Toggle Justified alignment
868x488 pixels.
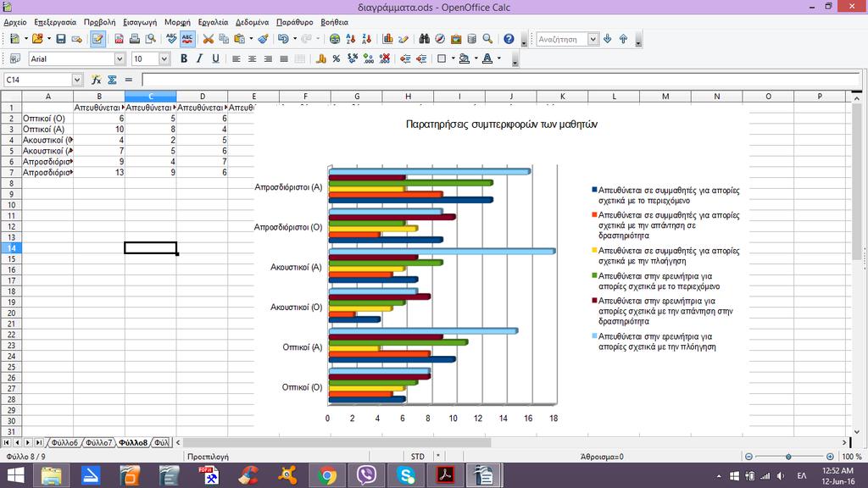(284, 58)
